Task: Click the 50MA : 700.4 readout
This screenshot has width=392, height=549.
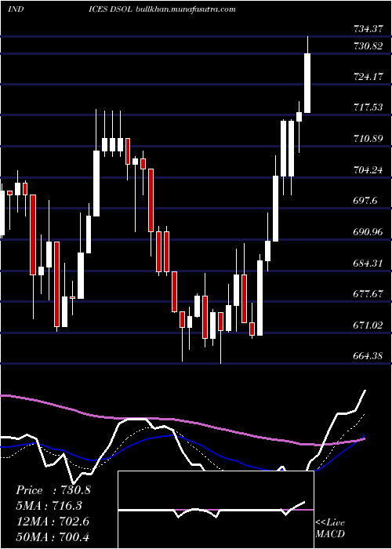Action: click(x=53, y=536)
